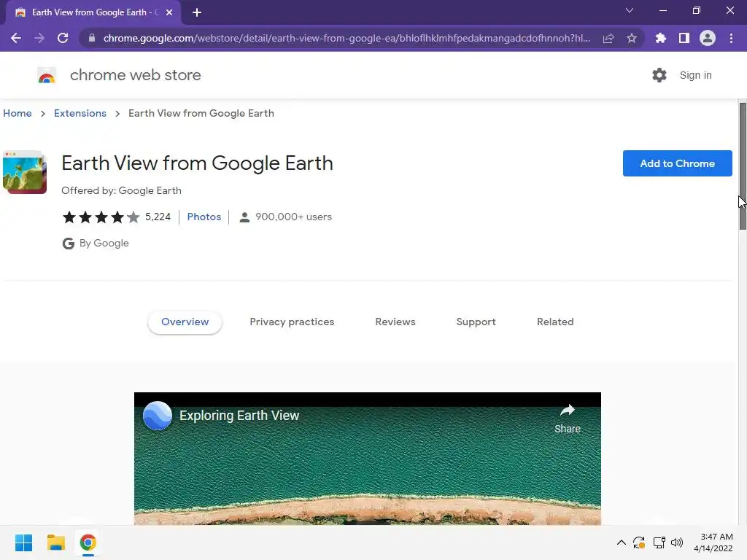
Task: Click the address bar URL
Action: tap(347, 38)
